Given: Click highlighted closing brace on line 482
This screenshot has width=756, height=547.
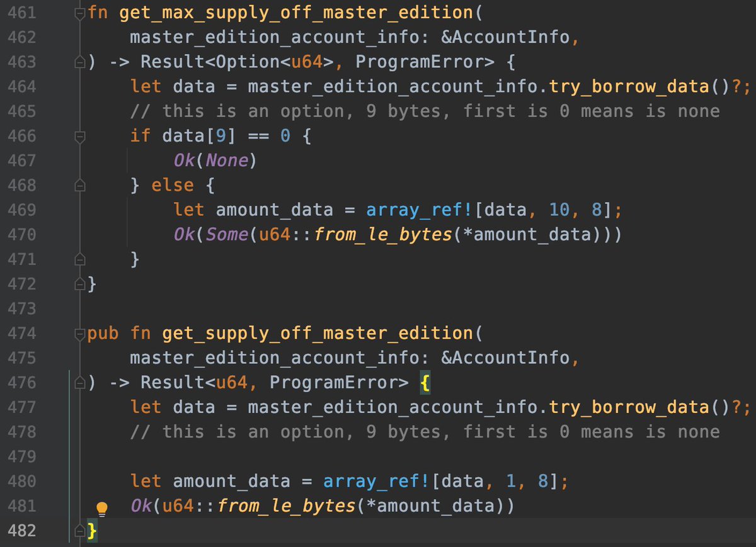Looking at the screenshot, I should tap(93, 531).
